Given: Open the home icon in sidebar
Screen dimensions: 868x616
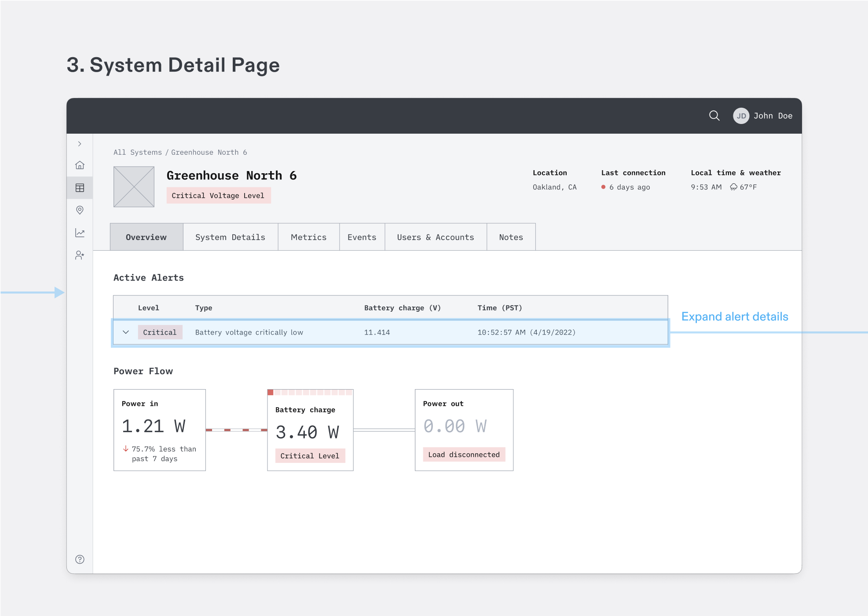Looking at the screenshot, I should (x=80, y=165).
